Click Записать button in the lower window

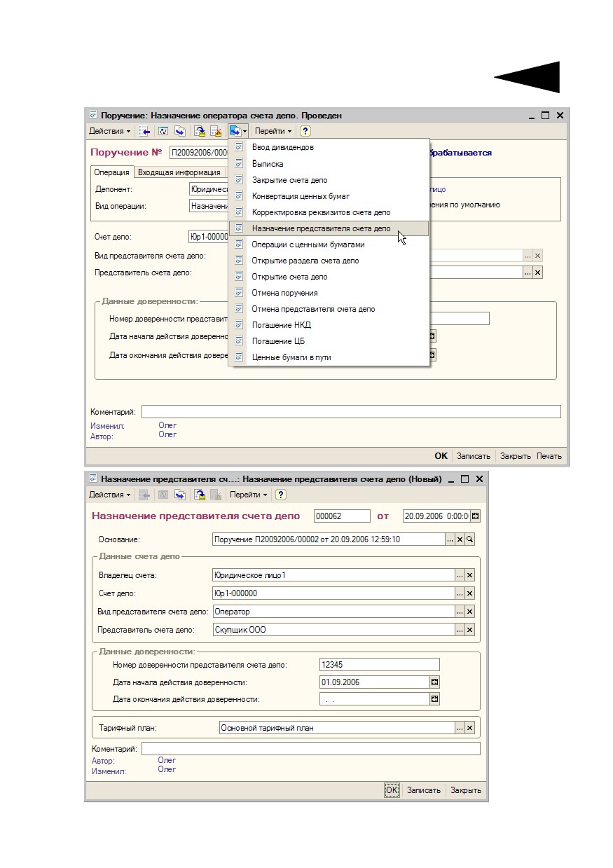(424, 790)
